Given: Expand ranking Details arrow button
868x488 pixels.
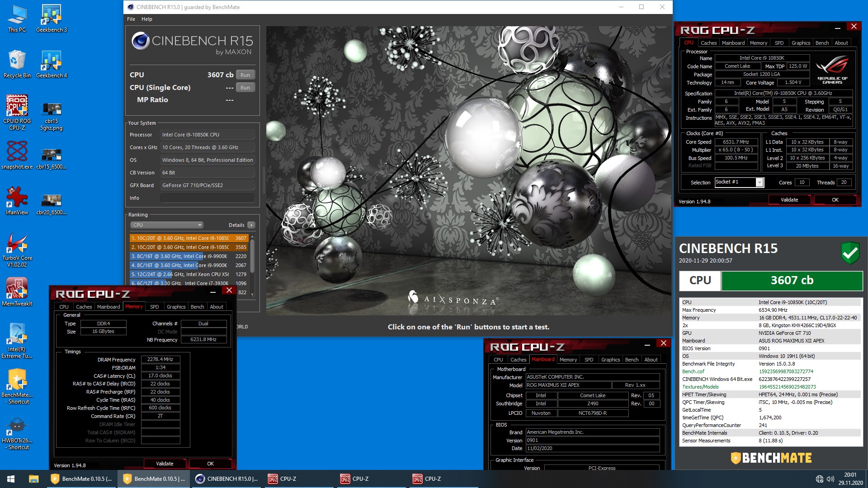Looking at the screenshot, I should pos(251,225).
